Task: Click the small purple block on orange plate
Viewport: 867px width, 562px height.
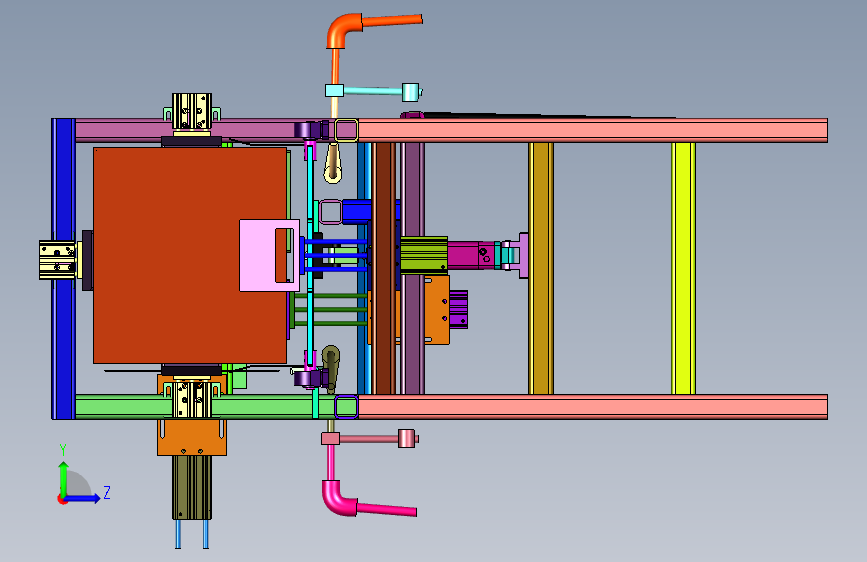Action: 458,310
